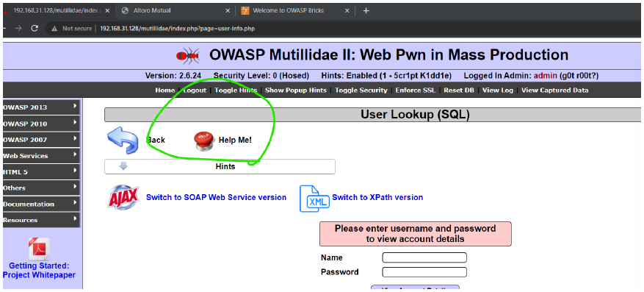
Task: Click the Mutillidae ant logo
Action: click(x=188, y=55)
